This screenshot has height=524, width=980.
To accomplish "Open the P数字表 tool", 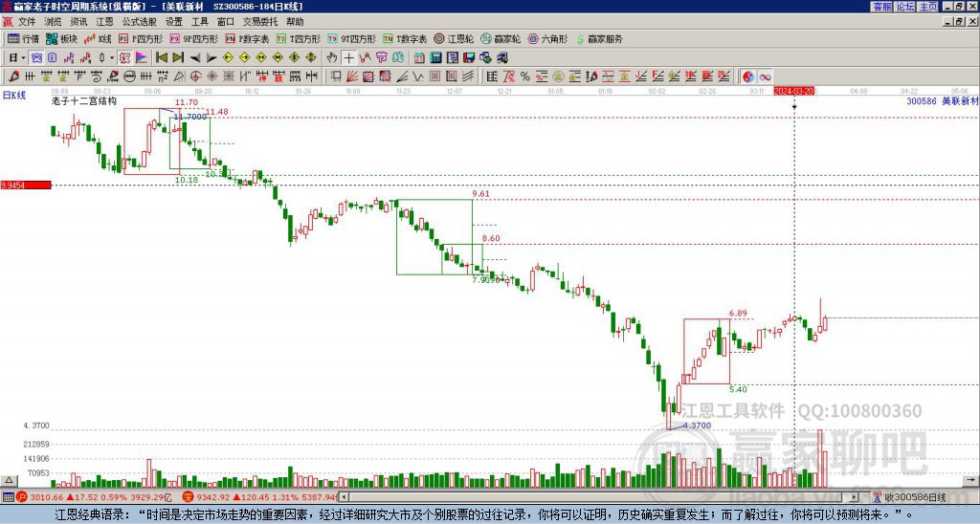I will coord(248,38).
